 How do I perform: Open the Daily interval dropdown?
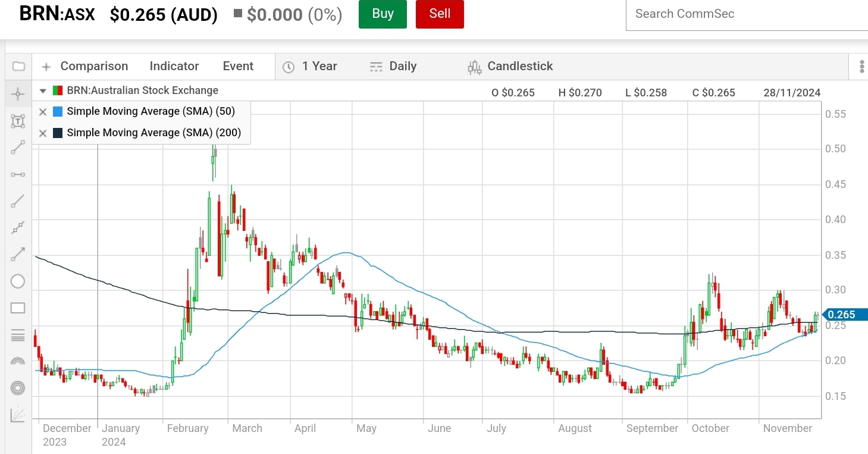(x=393, y=67)
